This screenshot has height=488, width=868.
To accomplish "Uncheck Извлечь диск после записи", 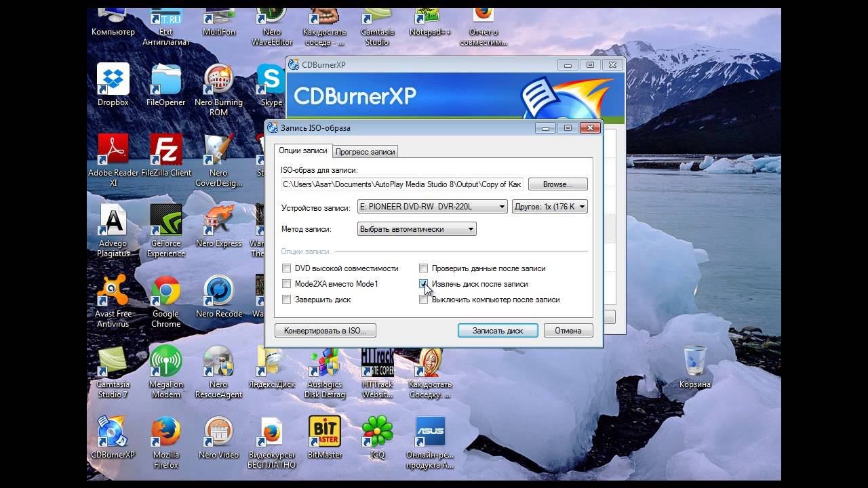I will click(424, 284).
